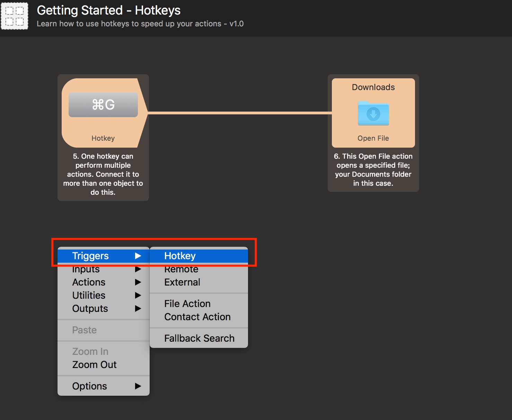Click the connection line between objects
The width and height of the screenshot is (512, 420).
click(x=239, y=113)
